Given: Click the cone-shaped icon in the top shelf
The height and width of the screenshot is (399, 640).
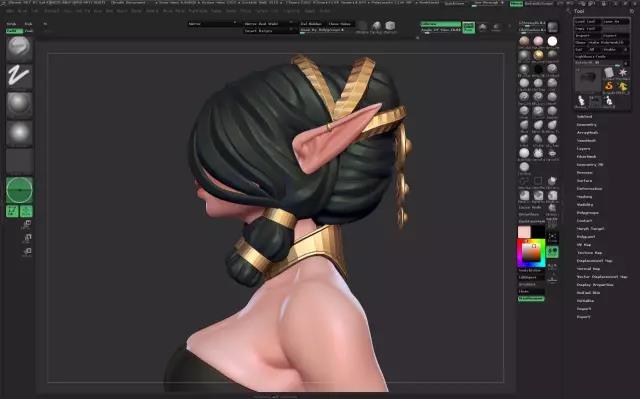Looking at the screenshot, I should (x=376, y=26).
